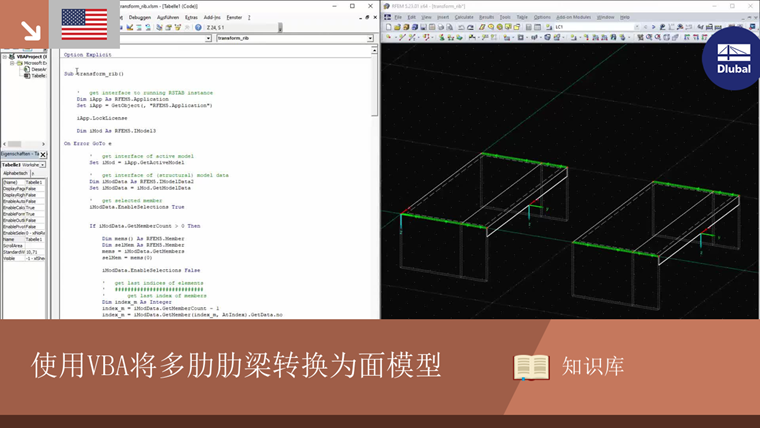Click the Undo arrow in RFEM toolbar

pyautogui.click(x=461, y=27)
